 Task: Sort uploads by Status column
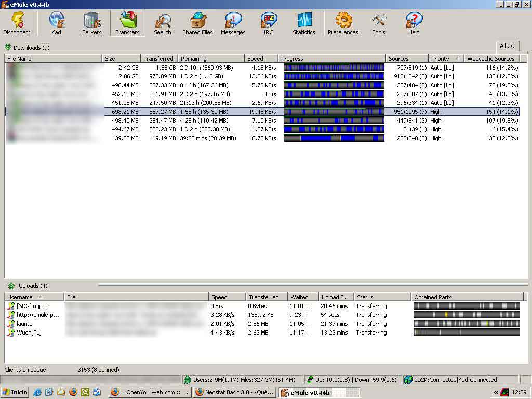point(382,297)
